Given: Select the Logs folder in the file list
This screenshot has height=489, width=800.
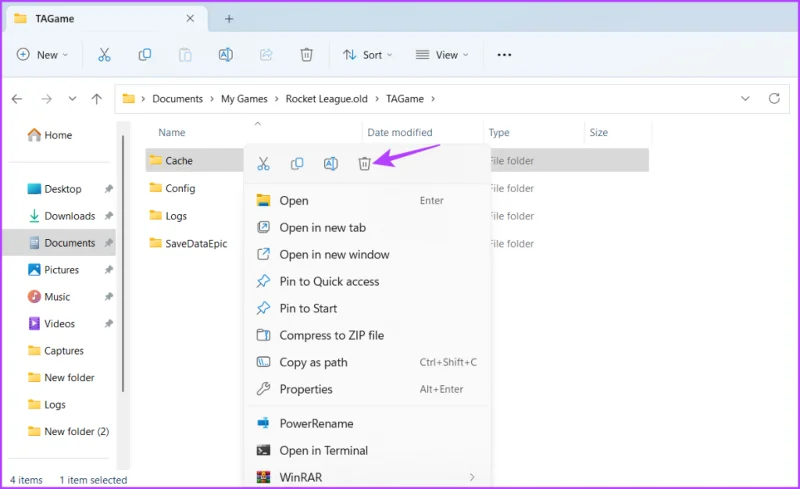Looking at the screenshot, I should tap(168, 216).
